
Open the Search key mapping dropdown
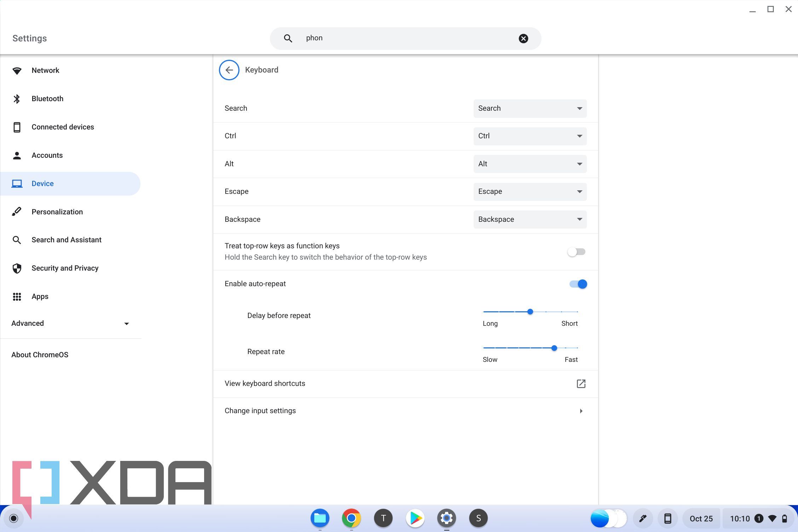point(530,109)
